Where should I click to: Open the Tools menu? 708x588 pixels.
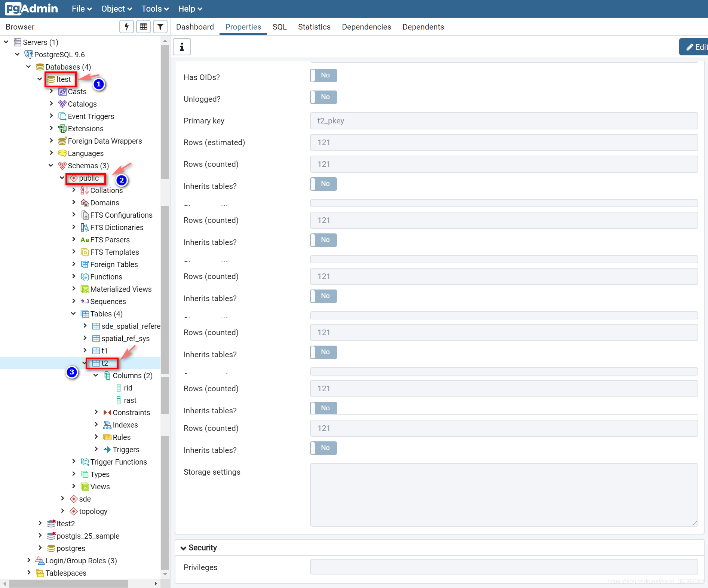coord(155,9)
